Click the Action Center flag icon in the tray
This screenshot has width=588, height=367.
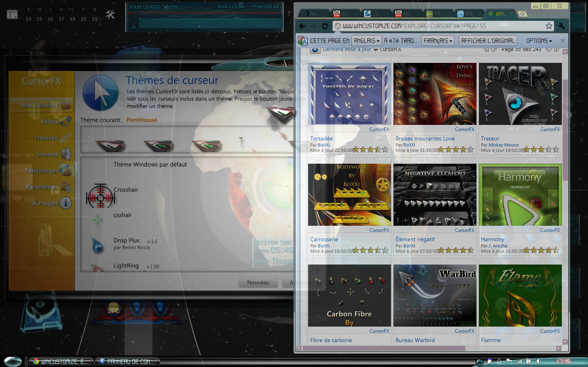509,361
